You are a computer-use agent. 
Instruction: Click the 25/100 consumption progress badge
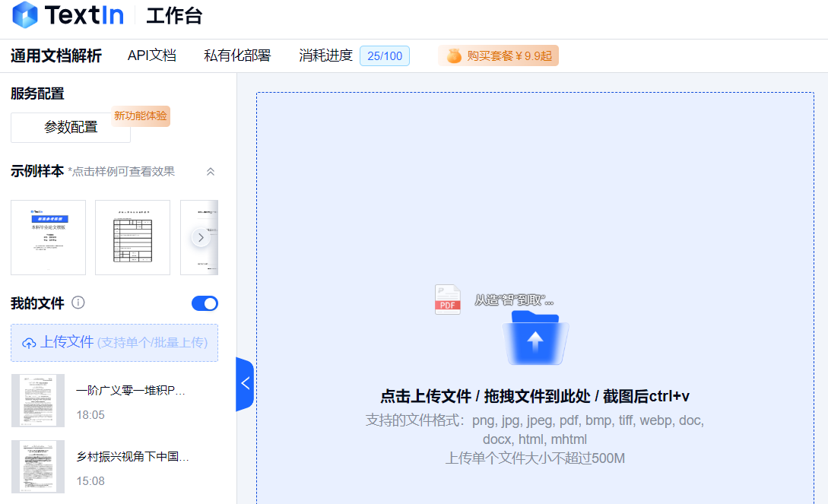tap(384, 55)
